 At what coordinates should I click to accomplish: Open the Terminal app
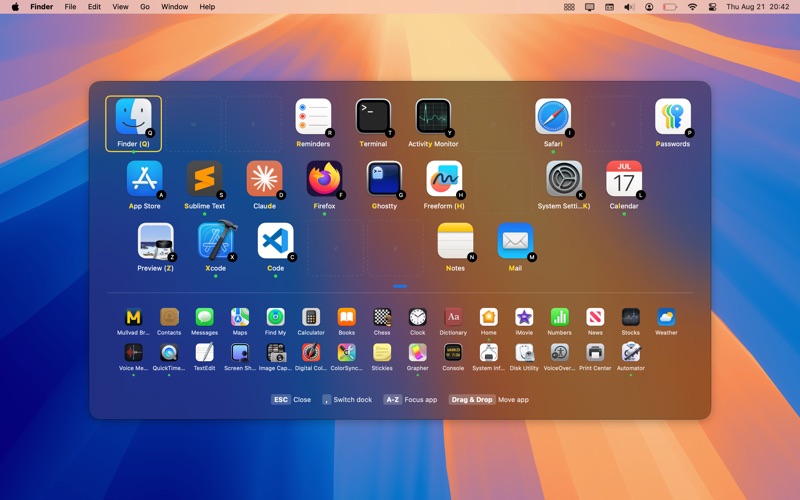[373, 117]
